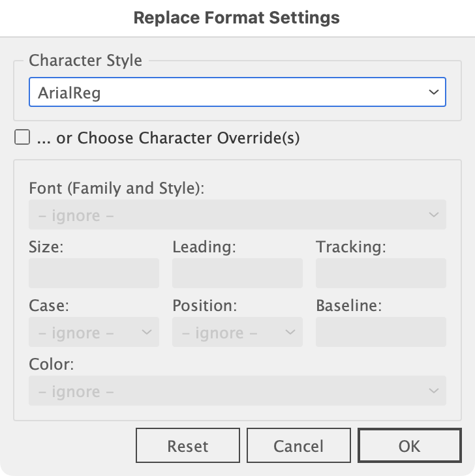The height and width of the screenshot is (476, 475).
Task: Expand the Case dropdown
Action: pyautogui.click(x=94, y=332)
